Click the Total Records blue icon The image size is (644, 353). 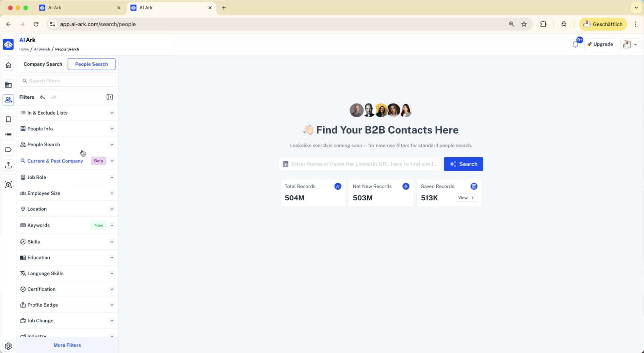point(338,186)
